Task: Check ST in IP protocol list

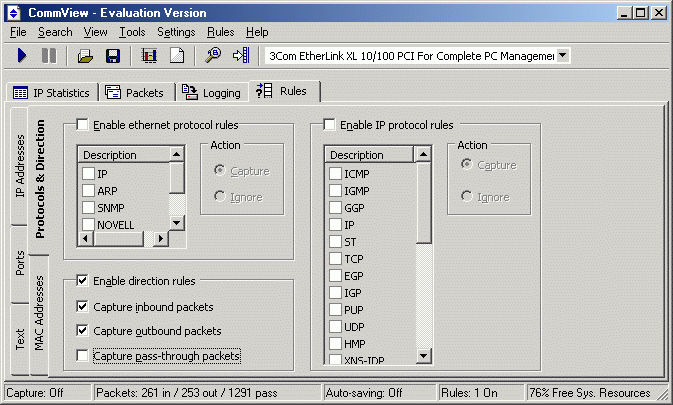Action: 335,242
